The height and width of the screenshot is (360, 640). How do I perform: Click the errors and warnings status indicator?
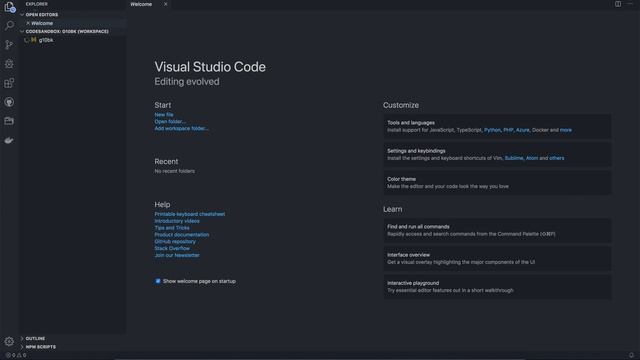[16, 355]
